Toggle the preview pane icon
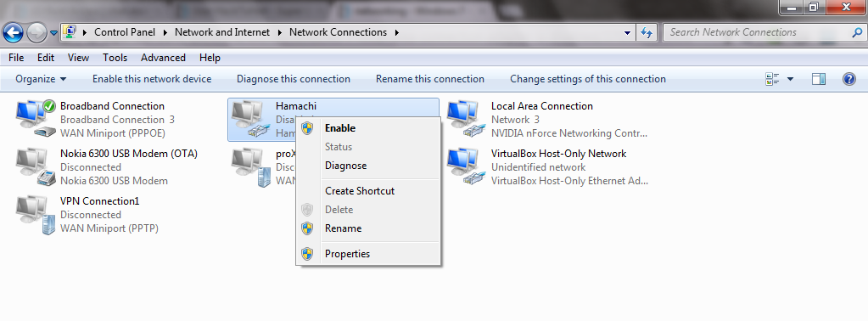The height and width of the screenshot is (321, 868). tap(819, 79)
